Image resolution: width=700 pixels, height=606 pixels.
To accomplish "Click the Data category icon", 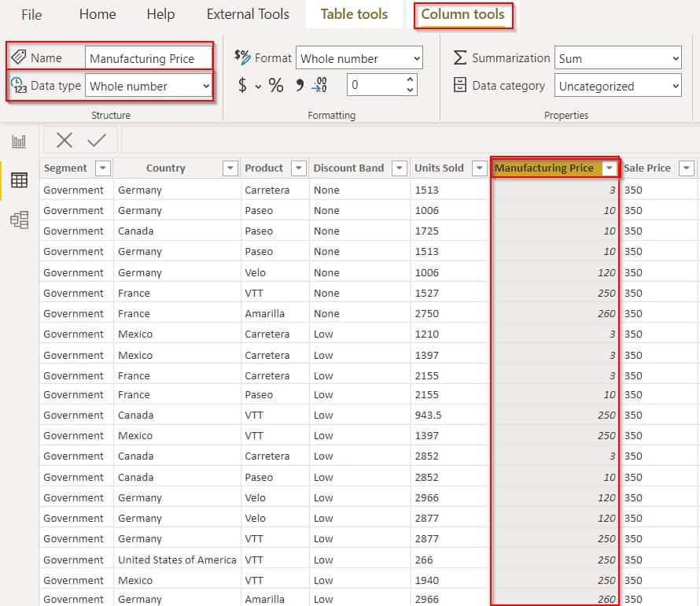I will tap(460, 85).
